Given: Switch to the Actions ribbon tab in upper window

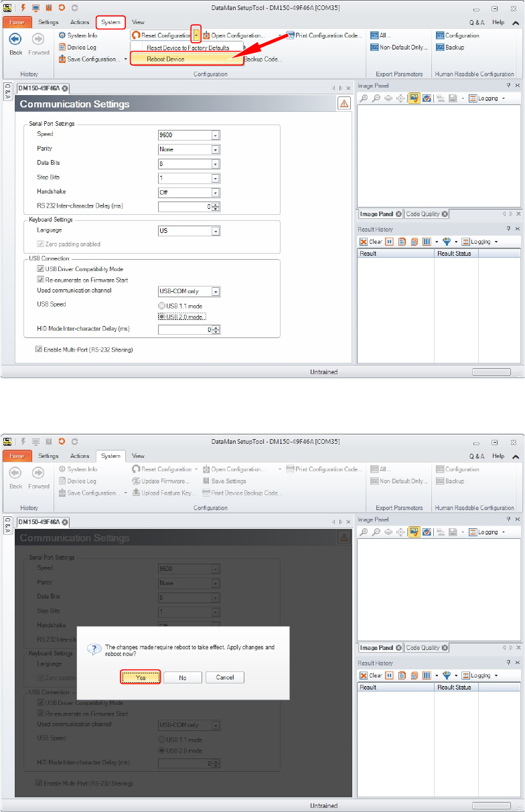Looking at the screenshot, I should [80, 22].
